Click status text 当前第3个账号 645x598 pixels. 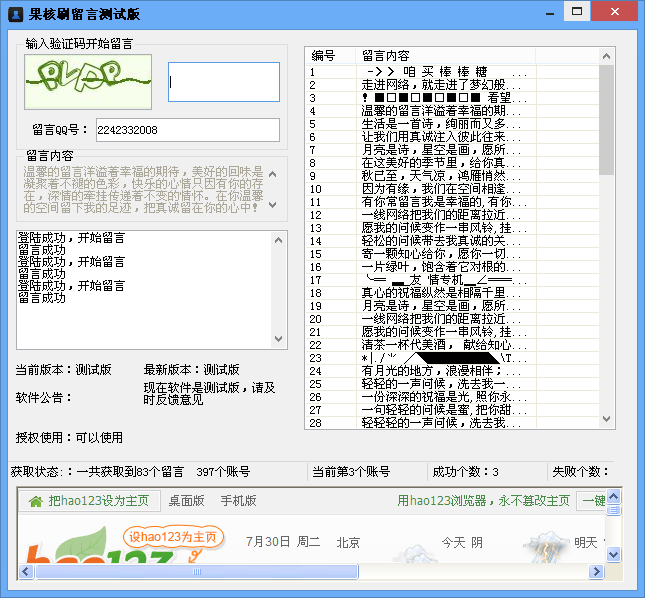(351, 472)
